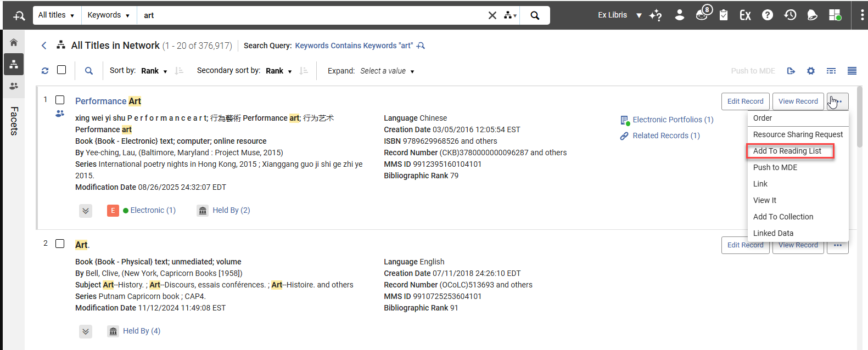Clear the search text with X icon
Screen dimensions: 868x350
492,15
